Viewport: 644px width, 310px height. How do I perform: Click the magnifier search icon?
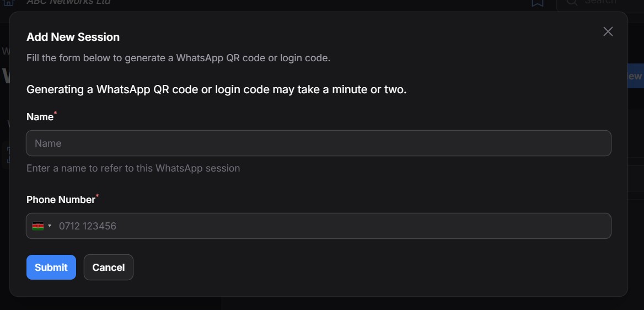point(572,2)
